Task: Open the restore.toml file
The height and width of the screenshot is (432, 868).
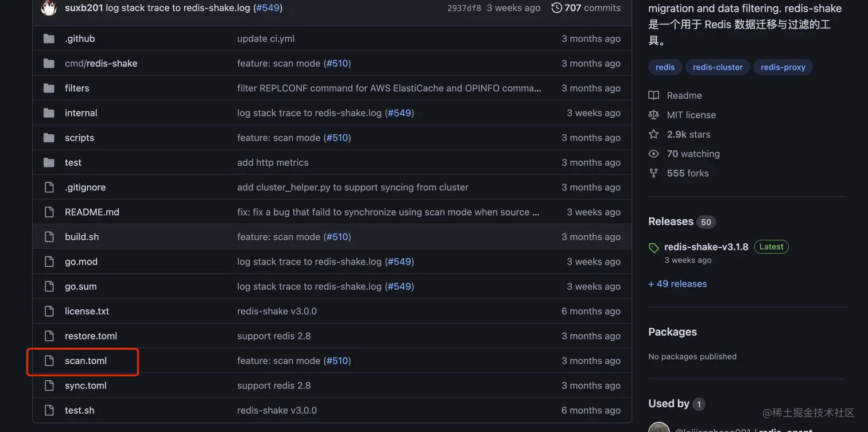Action: pyautogui.click(x=91, y=336)
